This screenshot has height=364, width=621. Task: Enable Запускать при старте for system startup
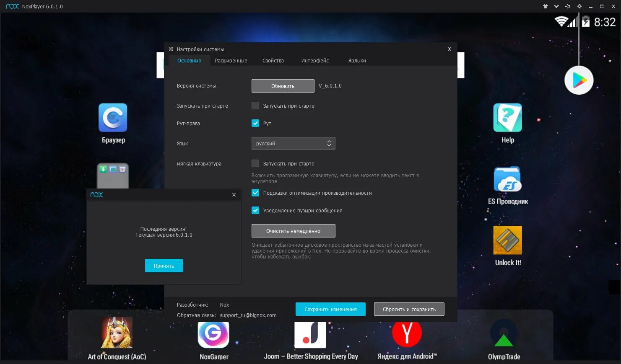(x=255, y=106)
